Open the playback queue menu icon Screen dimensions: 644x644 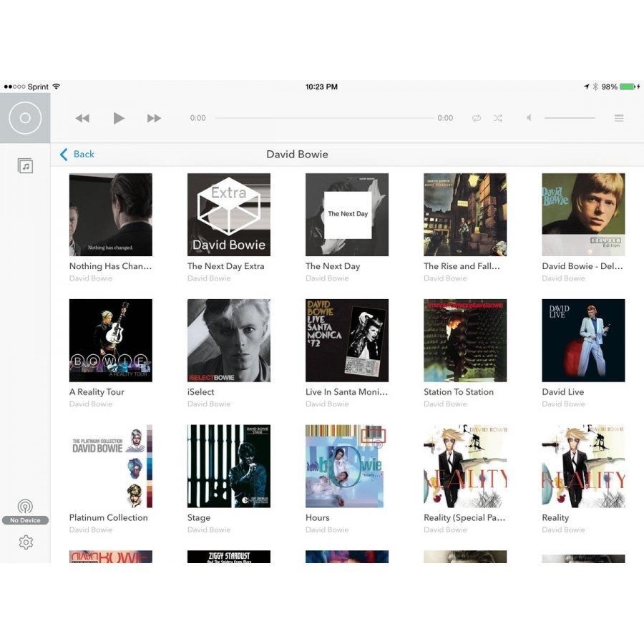point(619,118)
